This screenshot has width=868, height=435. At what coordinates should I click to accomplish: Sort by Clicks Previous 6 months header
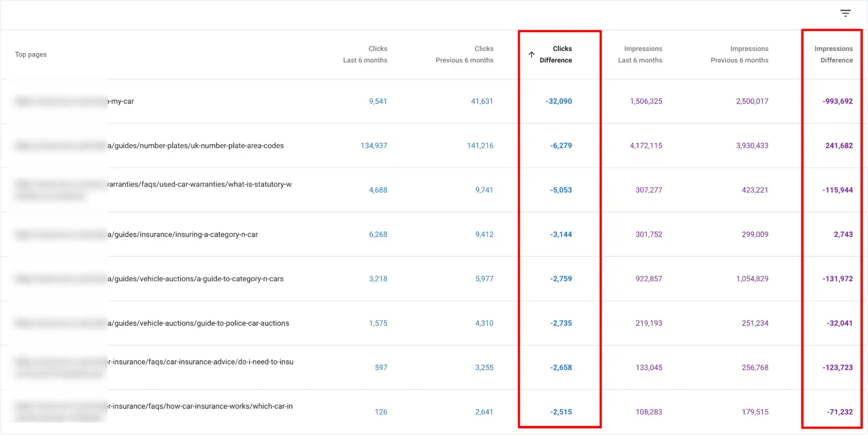[465, 55]
